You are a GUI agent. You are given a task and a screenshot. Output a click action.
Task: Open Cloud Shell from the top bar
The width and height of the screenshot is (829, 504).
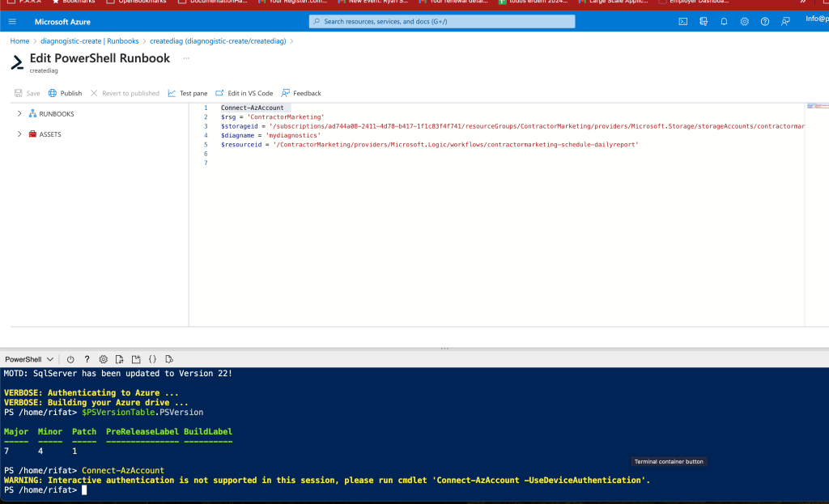coord(683,22)
